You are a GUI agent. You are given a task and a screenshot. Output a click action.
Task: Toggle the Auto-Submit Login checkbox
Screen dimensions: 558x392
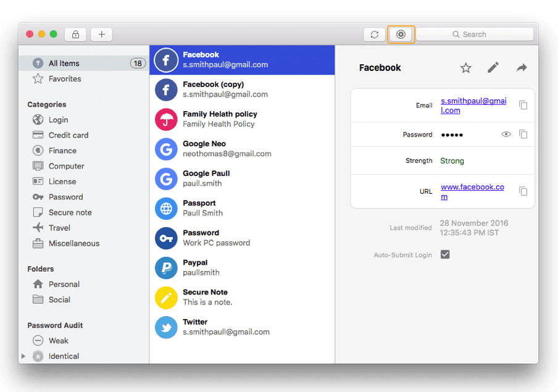click(x=445, y=254)
